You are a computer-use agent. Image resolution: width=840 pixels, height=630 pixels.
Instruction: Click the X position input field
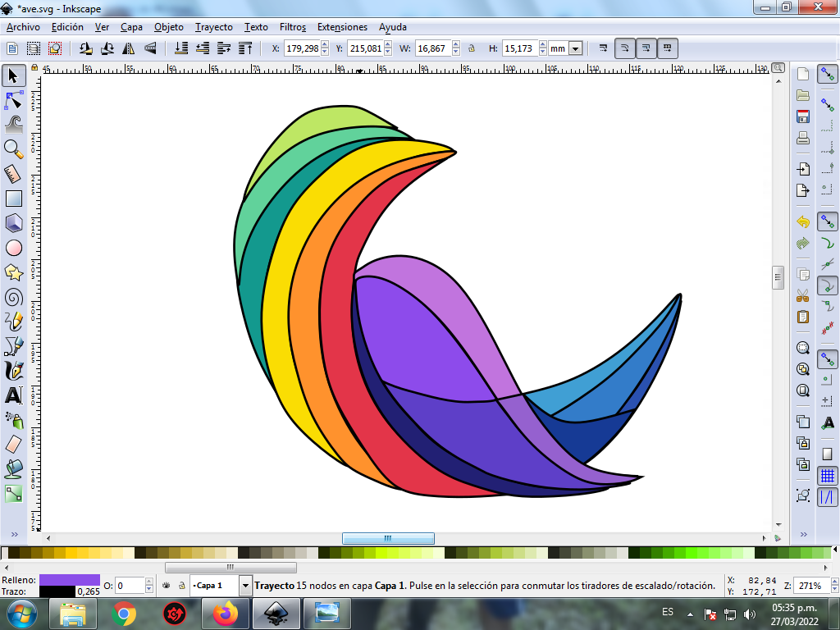point(301,48)
